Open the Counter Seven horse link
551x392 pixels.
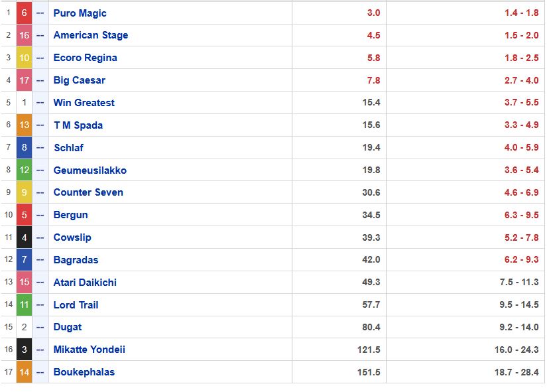pos(88,192)
